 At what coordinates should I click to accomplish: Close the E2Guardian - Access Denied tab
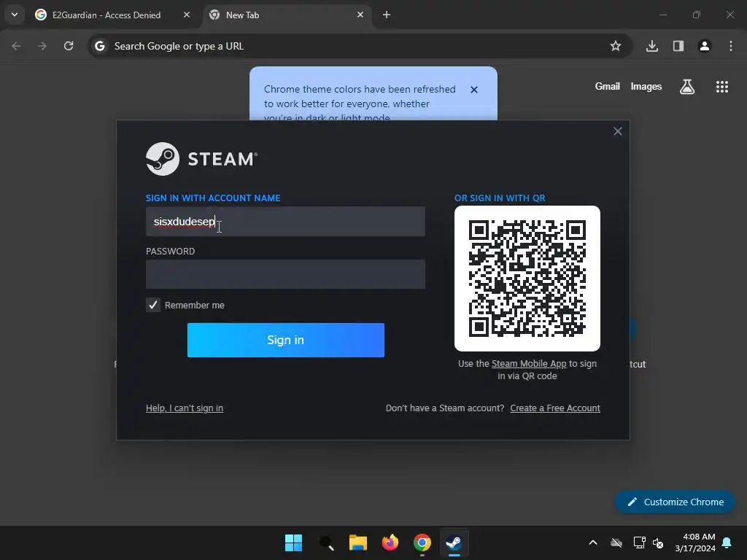[x=187, y=15]
